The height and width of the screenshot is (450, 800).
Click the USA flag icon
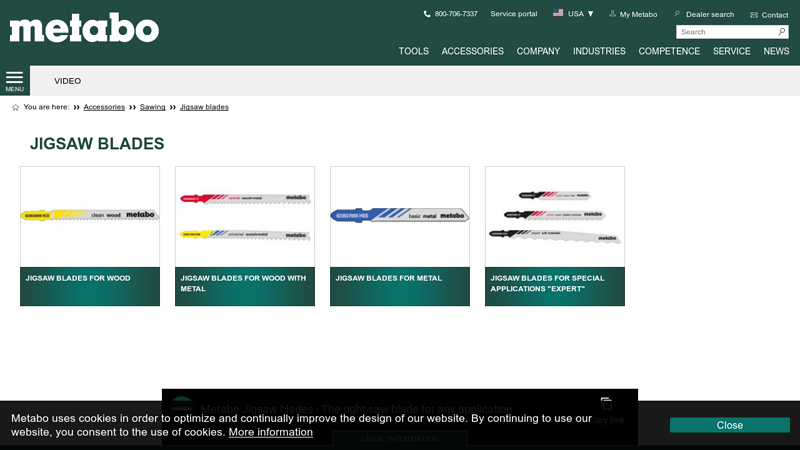pos(558,13)
